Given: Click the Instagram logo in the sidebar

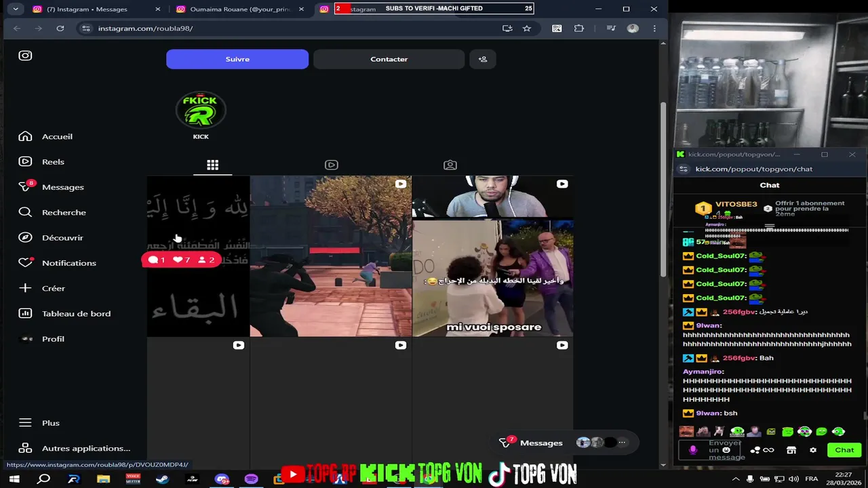Looking at the screenshot, I should (x=25, y=56).
